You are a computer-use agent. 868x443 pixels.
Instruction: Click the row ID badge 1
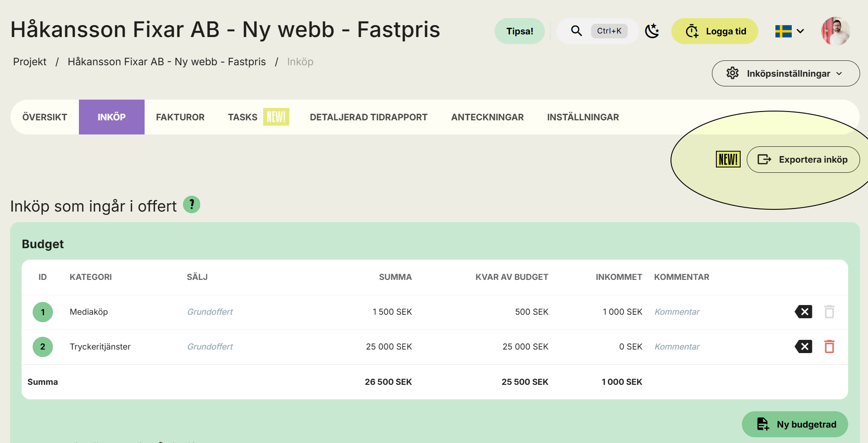point(43,312)
